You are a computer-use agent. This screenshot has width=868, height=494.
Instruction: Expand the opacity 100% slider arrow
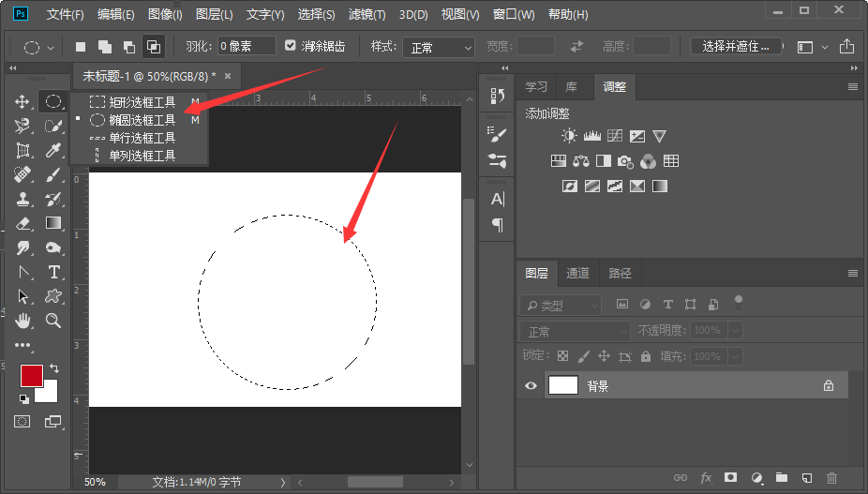(735, 331)
